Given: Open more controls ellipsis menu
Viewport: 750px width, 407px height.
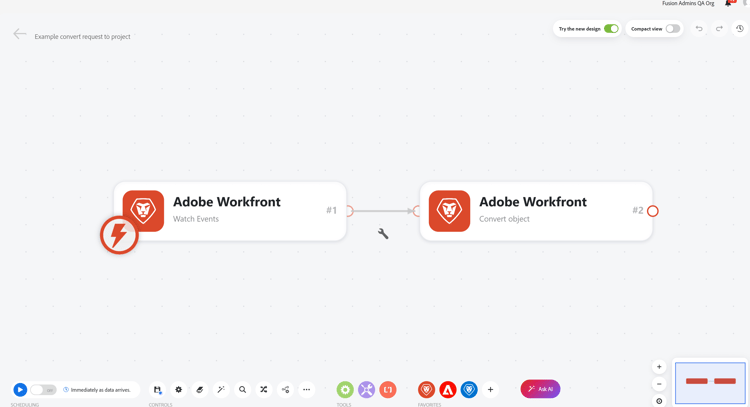Looking at the screenshot, I should point(307,390).
